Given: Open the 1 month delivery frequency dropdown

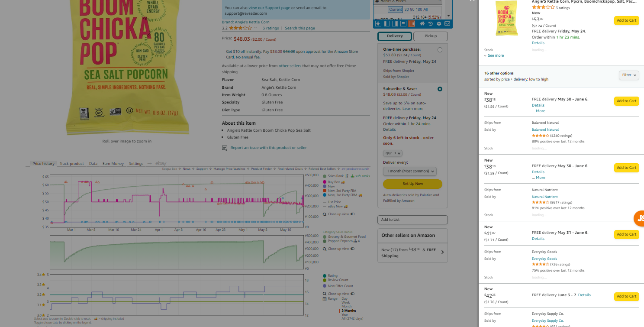Looking at the screenshot, I should click(x=410, y=171).
